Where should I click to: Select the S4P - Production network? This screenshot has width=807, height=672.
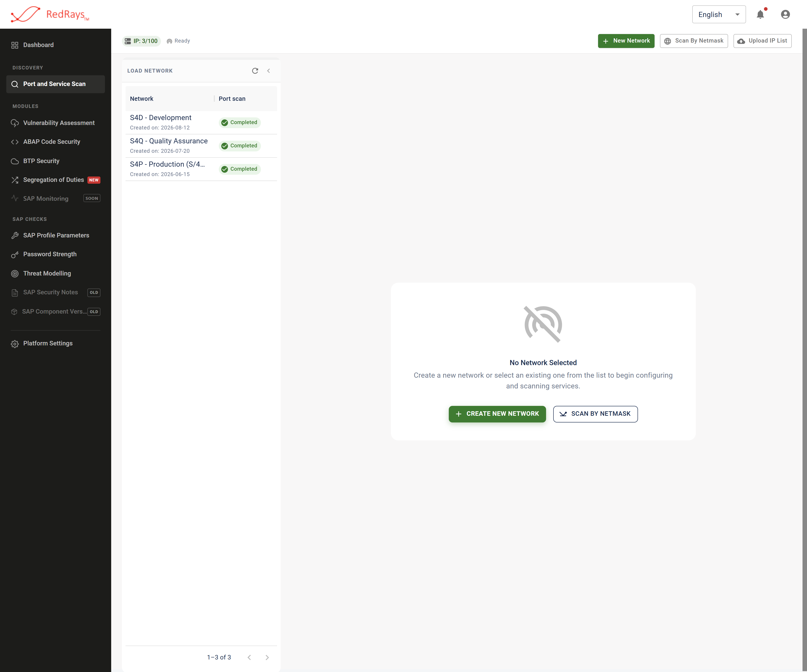point(201,169)
